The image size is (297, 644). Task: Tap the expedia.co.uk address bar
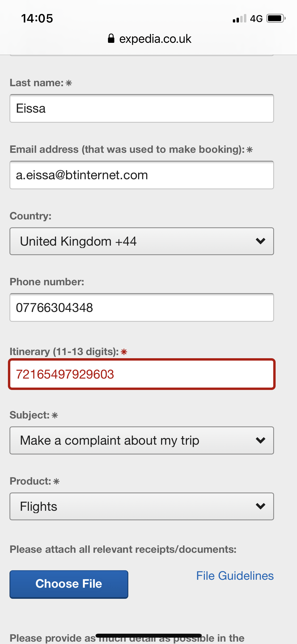[155, 39]
